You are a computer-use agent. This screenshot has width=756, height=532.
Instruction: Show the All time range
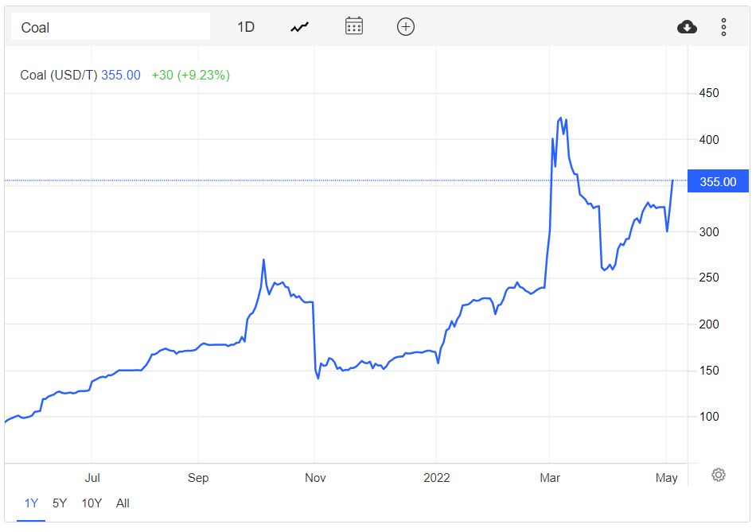pyautogui.click(x=123, y=503)
